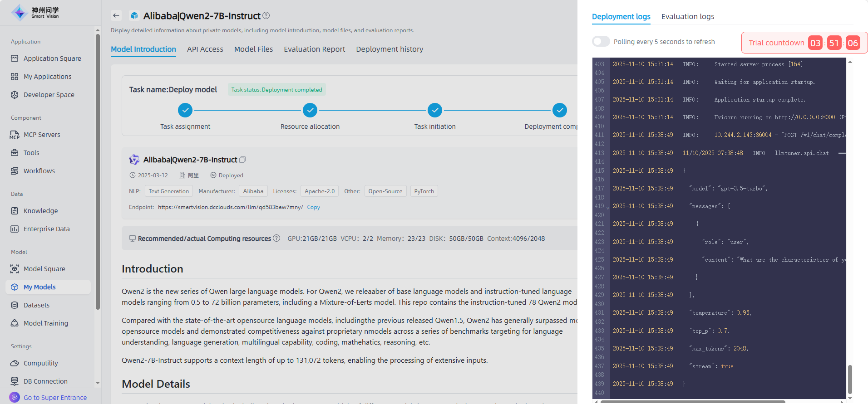The image size is (868, 404).
Task: Open Workflows in sidebar
Action: coord(39,171)
